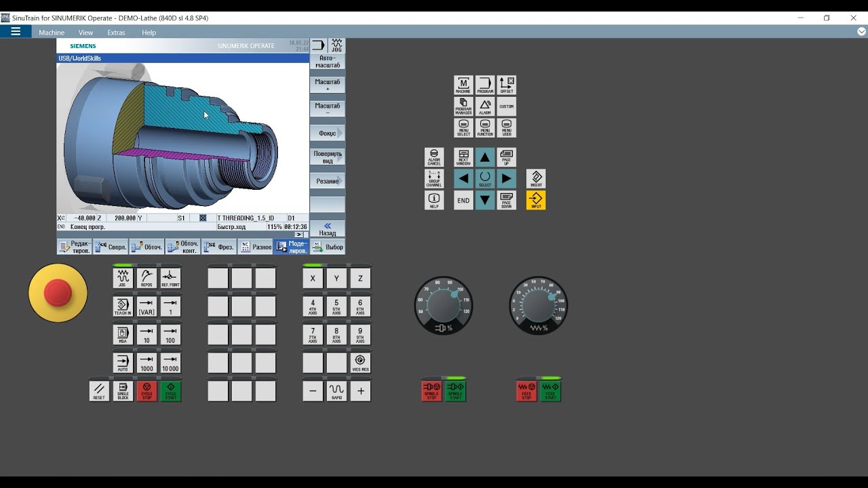Activate AUTO mode key
The image size is (868, 488).
(123, 363)
